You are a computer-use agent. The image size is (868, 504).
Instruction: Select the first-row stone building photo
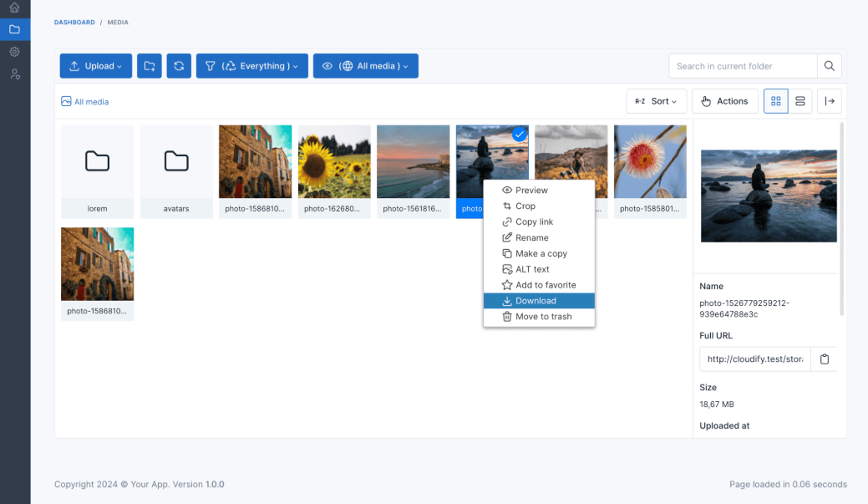coord(255,161)
